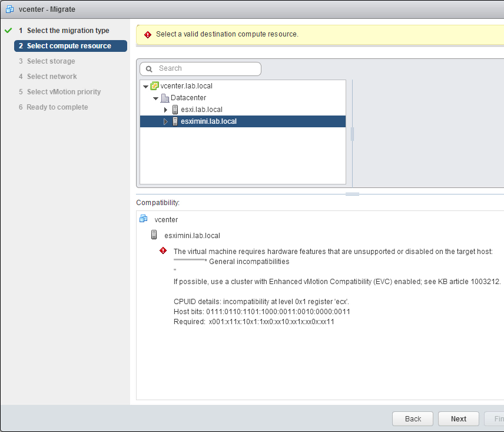504x432 pixels.
Task: Click the vertical splitter handle beside the tree
Action: click(352, 134)
